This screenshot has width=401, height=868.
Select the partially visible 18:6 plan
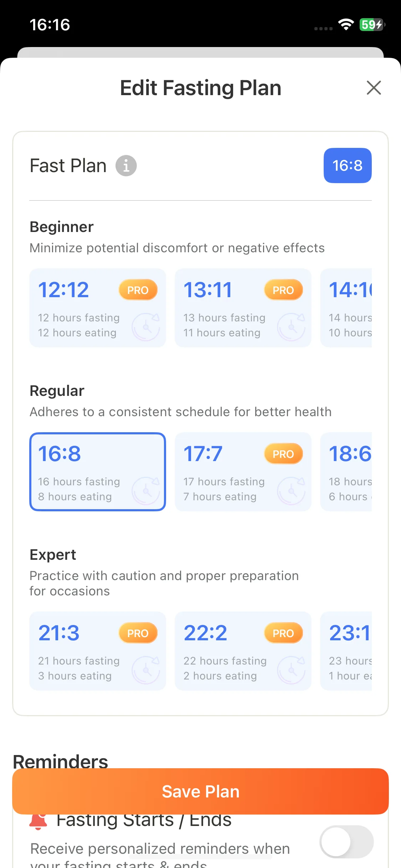[x=346, y=472]
